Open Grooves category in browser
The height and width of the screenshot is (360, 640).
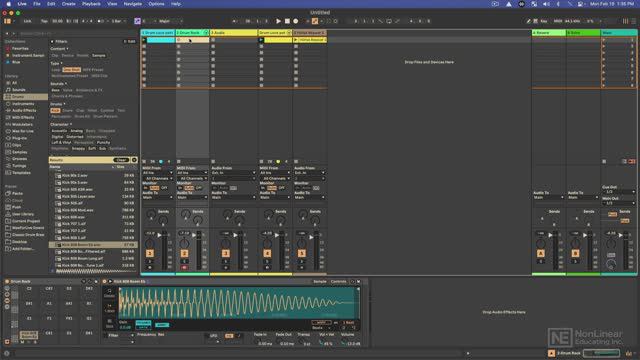click(19, 159)
